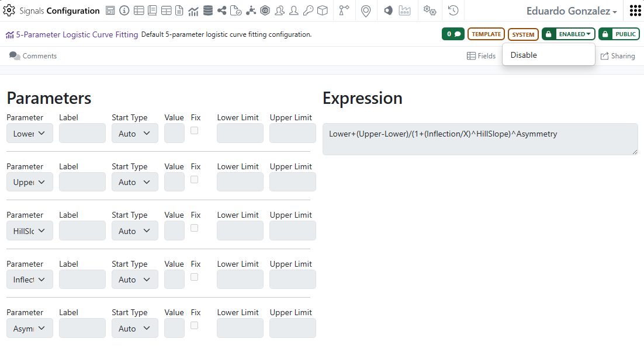Click the Expression formula text area
Image resolution: width=644 pixels, height=349 pixels.
click(480, 139)
